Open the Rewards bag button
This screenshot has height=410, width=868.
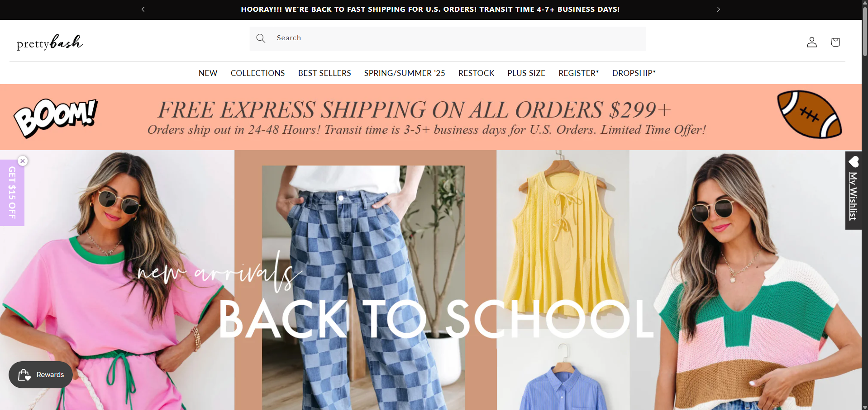[x=41, y=375]
